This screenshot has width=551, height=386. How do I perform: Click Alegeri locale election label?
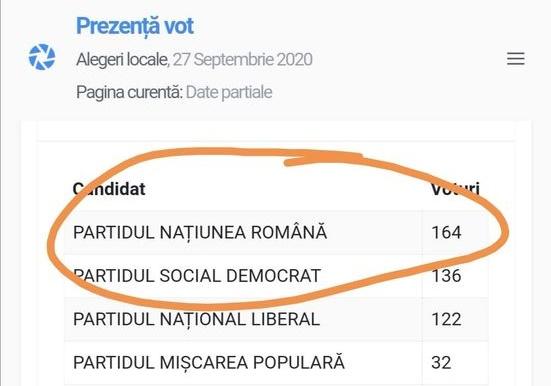point(122,59)
